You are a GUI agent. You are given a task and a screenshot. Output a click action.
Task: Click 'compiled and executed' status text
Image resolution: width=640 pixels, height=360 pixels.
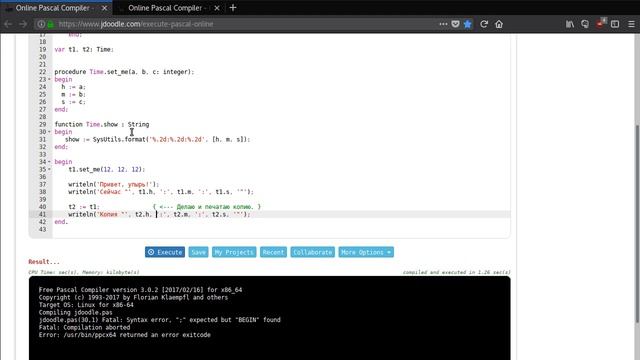click(457, 272)
